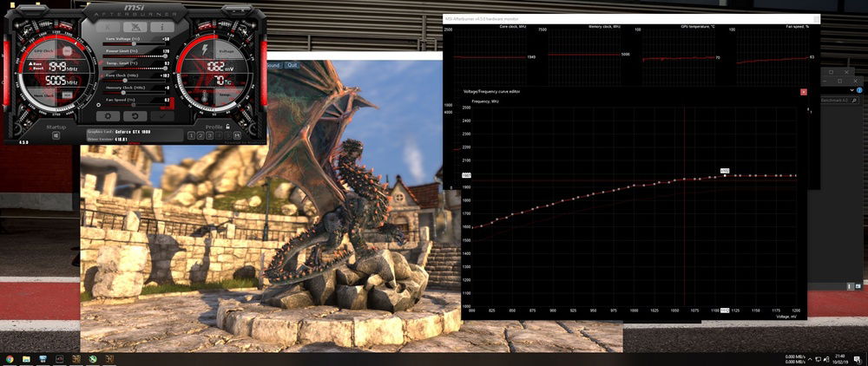This screenshot has width=868, height=366.
Task: Click the OC Scanner button in Afterburner
Action: 135,27
